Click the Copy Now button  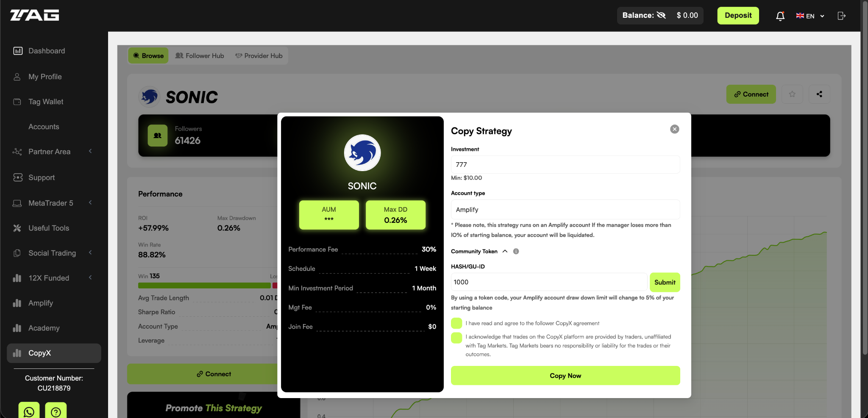(x=565, y=375)
